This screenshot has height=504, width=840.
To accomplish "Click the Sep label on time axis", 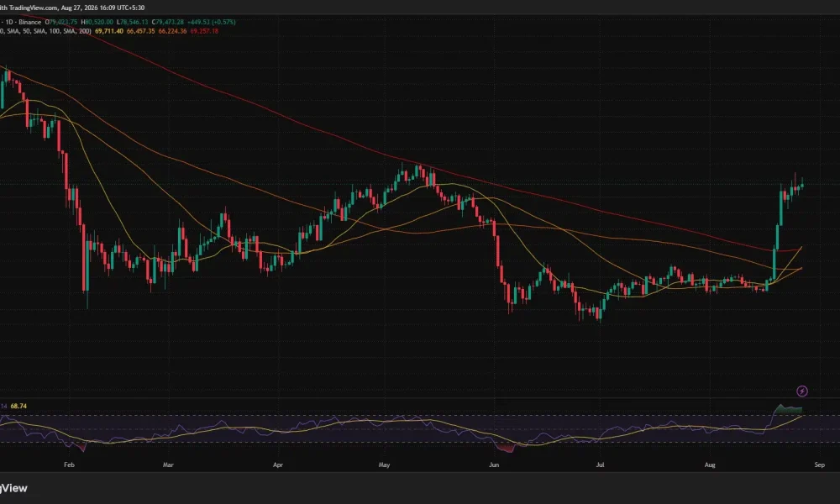I will [819, 465].
